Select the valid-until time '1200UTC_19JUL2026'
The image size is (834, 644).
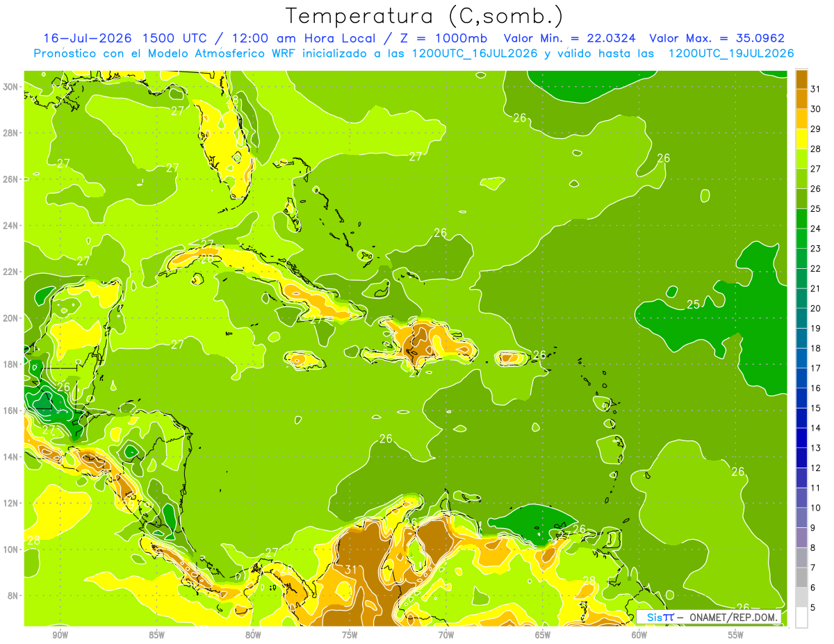click(731, 53)
